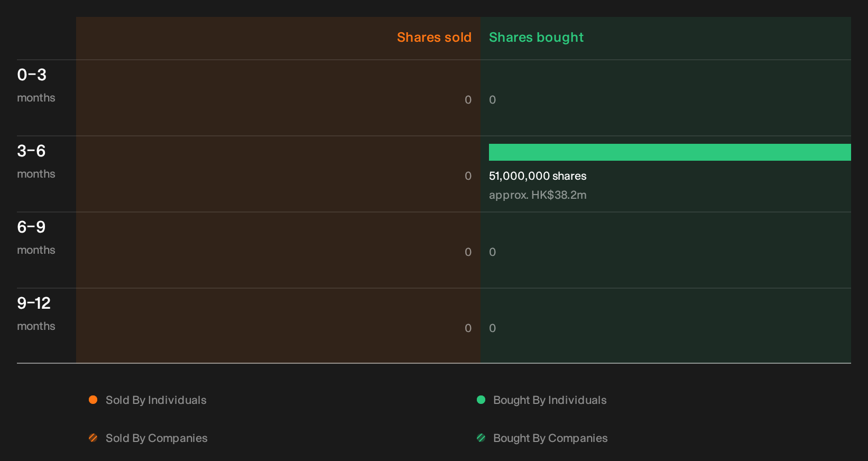The width and height of the screenshot is (868, 461).
Task: Click shares sold zero in 3-6 months row
Action: click(468, 176)
